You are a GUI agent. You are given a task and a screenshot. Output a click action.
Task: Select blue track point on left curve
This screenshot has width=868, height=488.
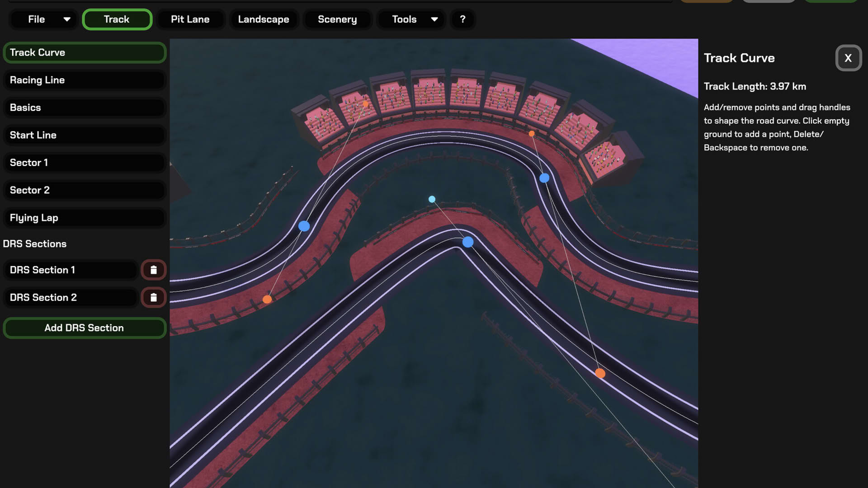coord(304,226)
